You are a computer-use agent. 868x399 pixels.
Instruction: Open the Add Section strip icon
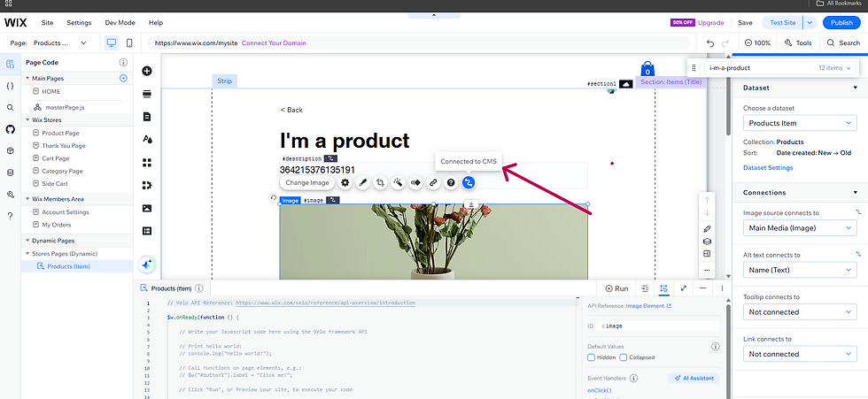coord(147,94)
